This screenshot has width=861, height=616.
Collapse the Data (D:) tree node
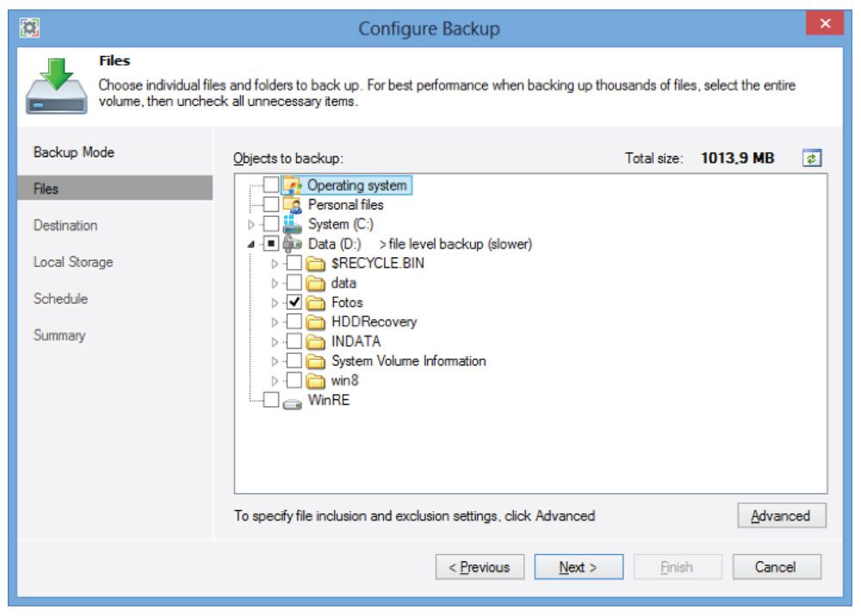coord(251,244)
